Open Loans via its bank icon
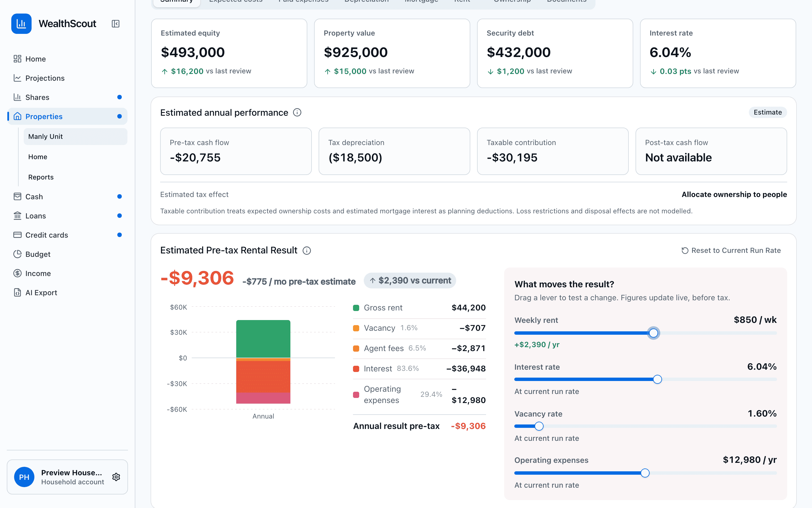Image resolution: width=812 pixels, height=508 pixels. [17, 216]
